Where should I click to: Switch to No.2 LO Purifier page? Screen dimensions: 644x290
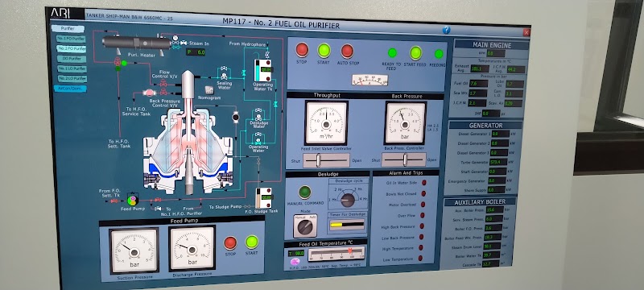72,78
